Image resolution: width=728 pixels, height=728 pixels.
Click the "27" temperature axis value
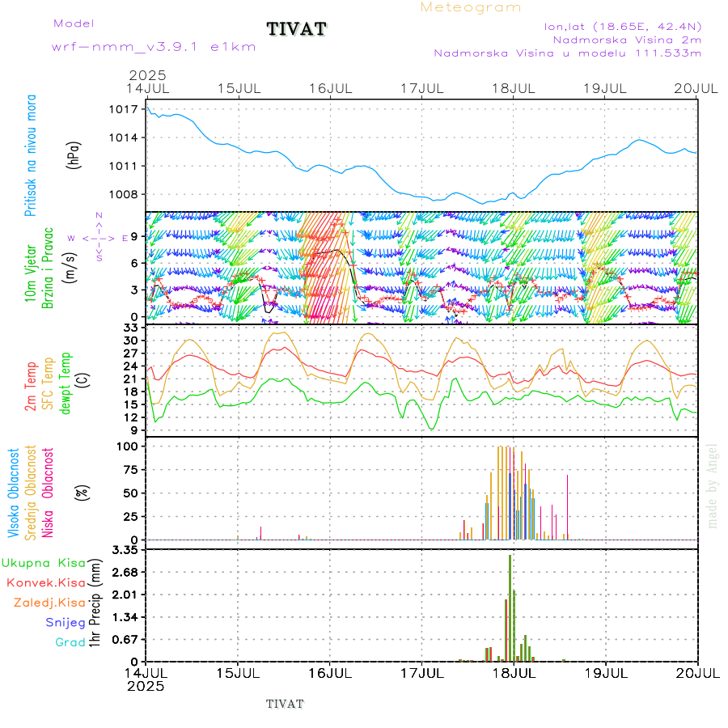click(x=131, y=353)
